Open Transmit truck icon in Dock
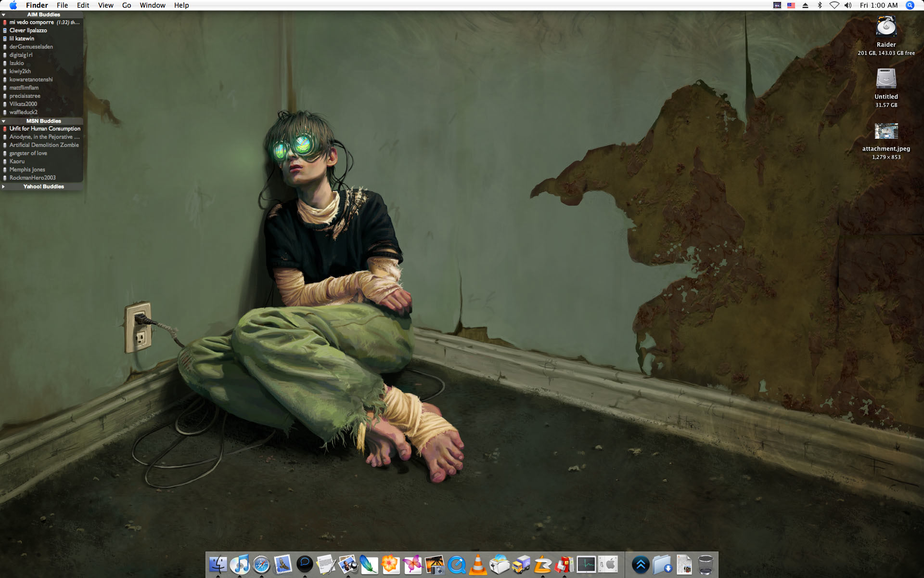The width and height of the screenshot is (924, 578). tap(521, 564)
